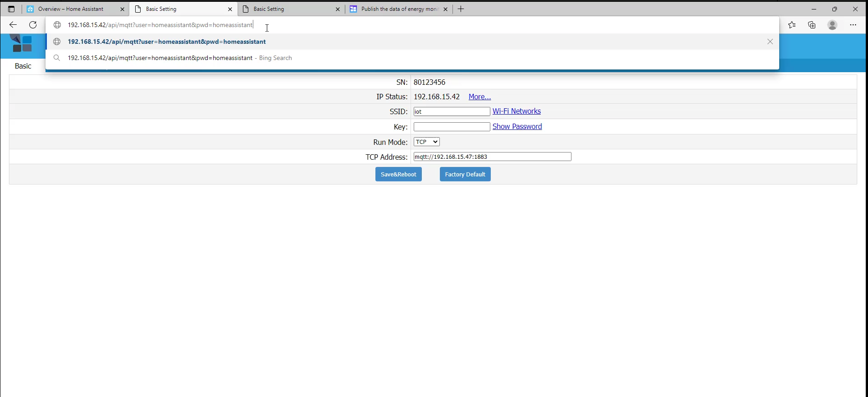The height and width of the screenshot is (397, 868).
Task: Select the Bing Search suggestion row
Action: pos(180,58)
